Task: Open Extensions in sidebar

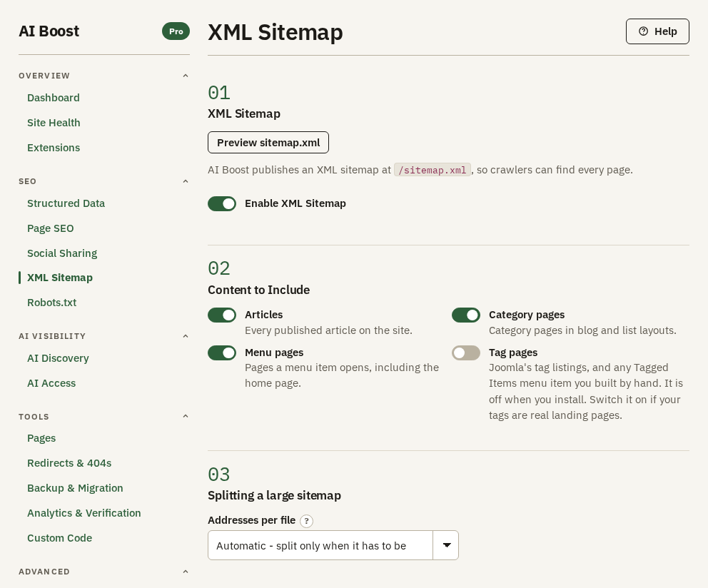Action: point(54,148)
